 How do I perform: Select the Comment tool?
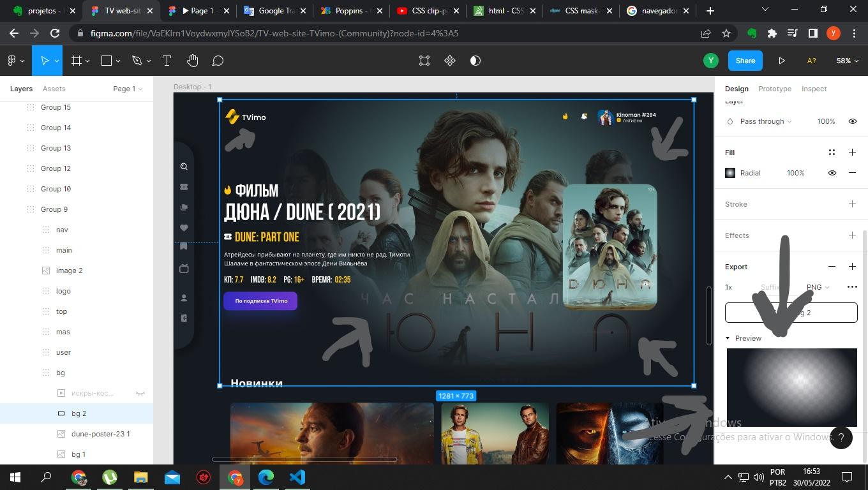coord(218,61)
